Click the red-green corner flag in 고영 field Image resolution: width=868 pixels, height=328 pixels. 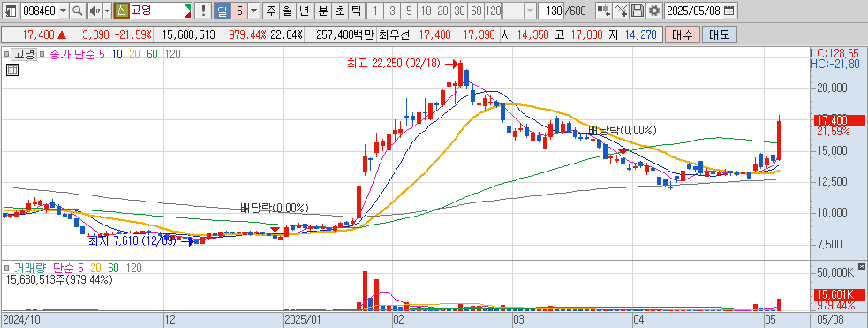tap(187, 10)
